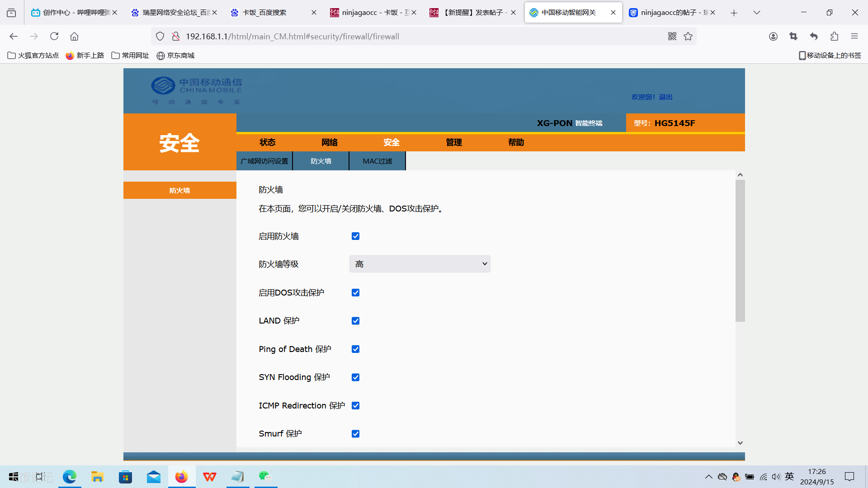The image size is (868, 488).
Task: Open the Firefox home page icon
Action: [74, 36]
